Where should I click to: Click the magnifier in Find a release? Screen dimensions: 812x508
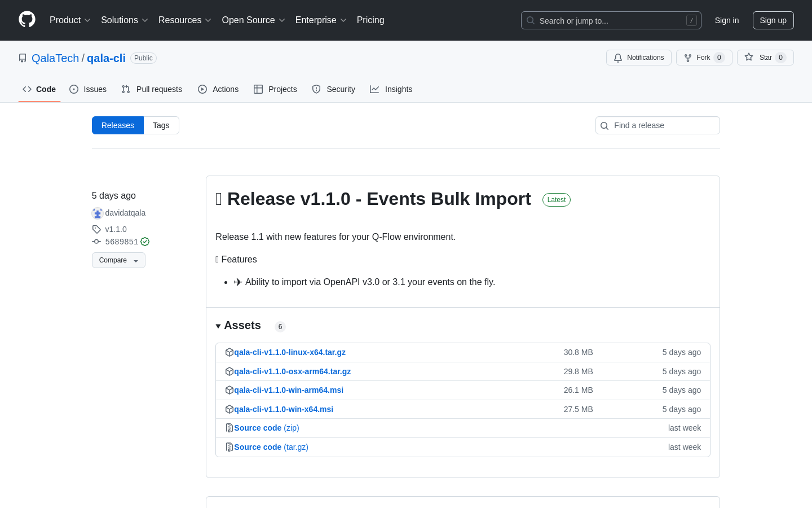604,126
